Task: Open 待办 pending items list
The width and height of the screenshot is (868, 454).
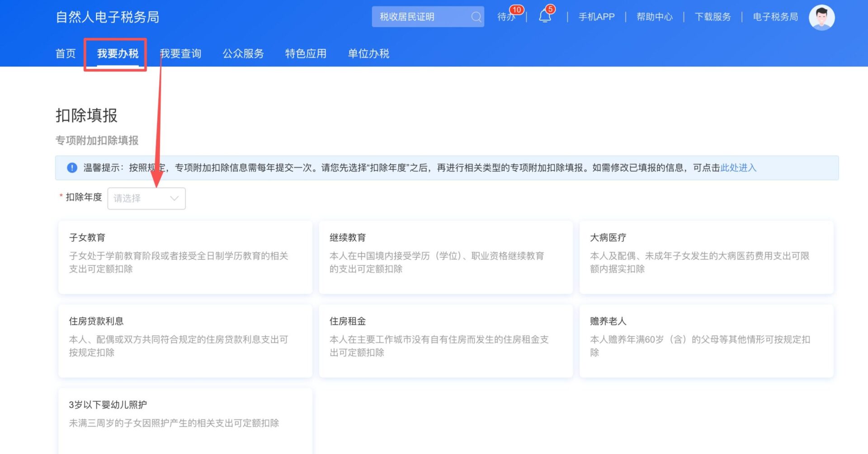Action: [506, 17]
